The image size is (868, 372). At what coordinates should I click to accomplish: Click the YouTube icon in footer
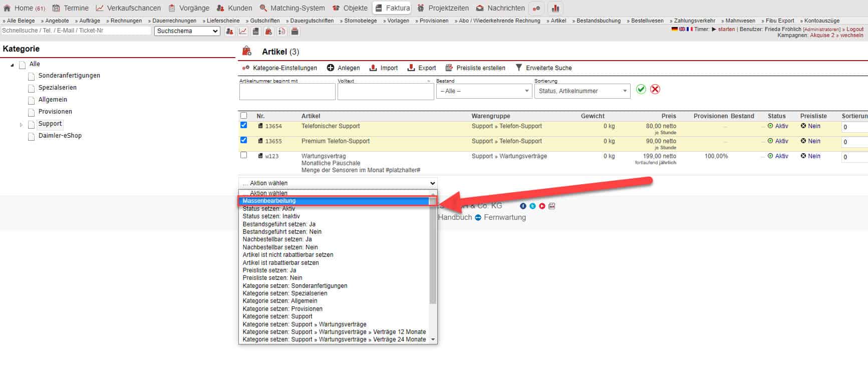pos(542,206)
